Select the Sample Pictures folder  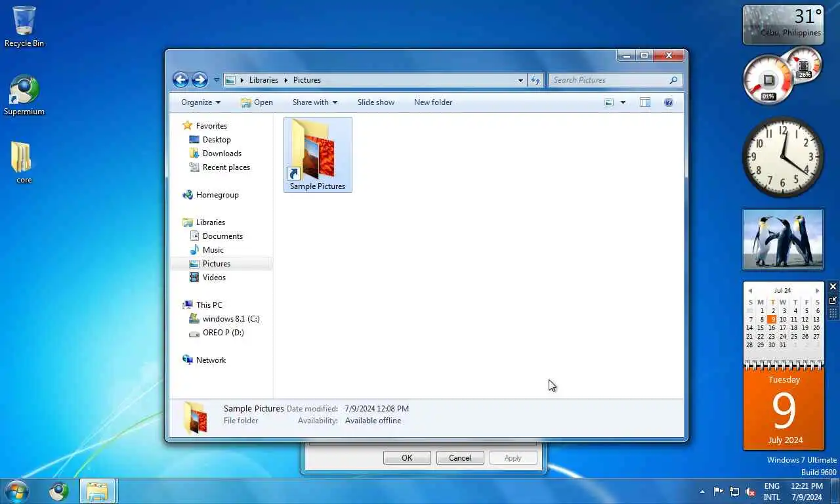click(x=318, y=155)
